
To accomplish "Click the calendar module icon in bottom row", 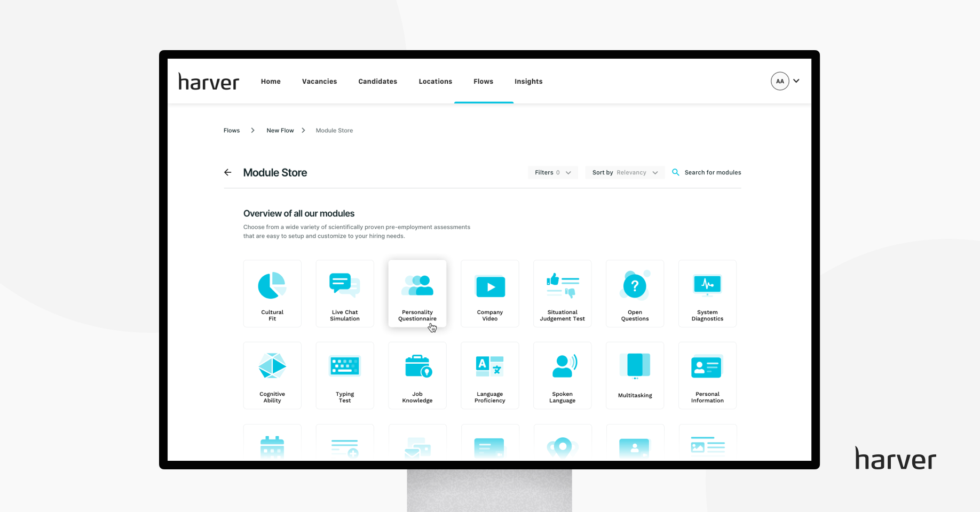I will coord(272,447).
